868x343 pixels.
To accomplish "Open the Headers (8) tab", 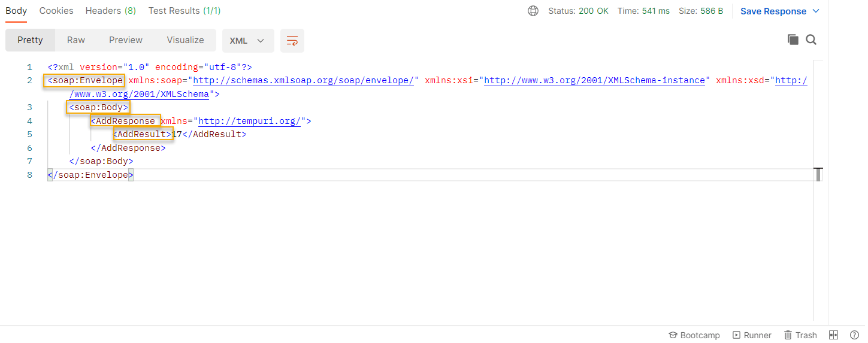I will pyautogui.click(x=110, y=11).
